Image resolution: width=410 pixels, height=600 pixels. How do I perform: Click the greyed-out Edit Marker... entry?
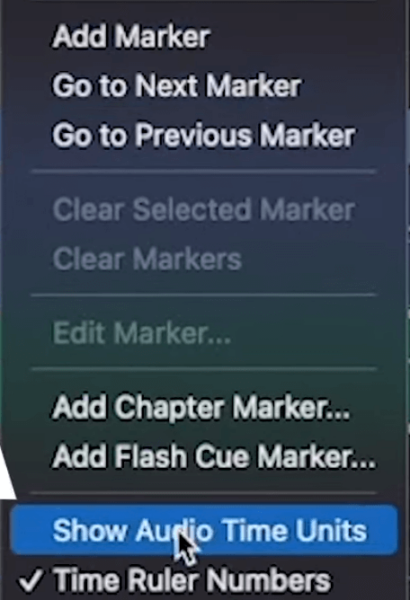pos(205,333)
